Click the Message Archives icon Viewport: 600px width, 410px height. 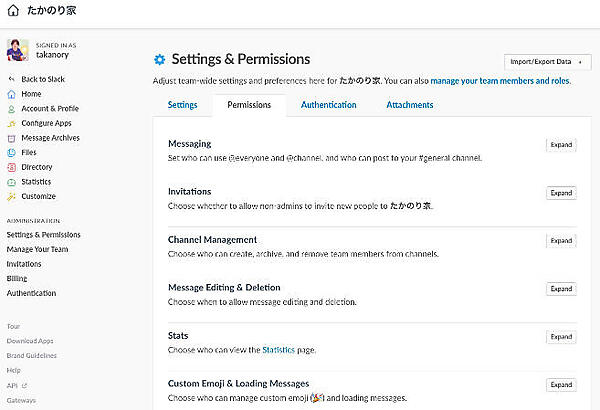(x=11, y=138)
